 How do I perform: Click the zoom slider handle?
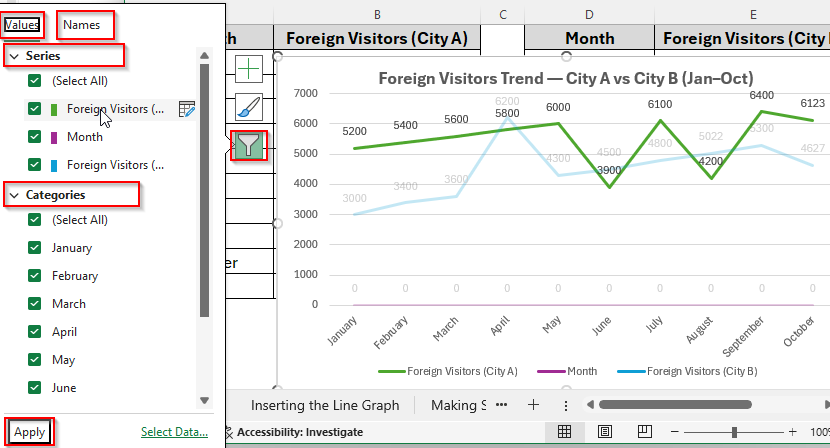pos(734,432)
